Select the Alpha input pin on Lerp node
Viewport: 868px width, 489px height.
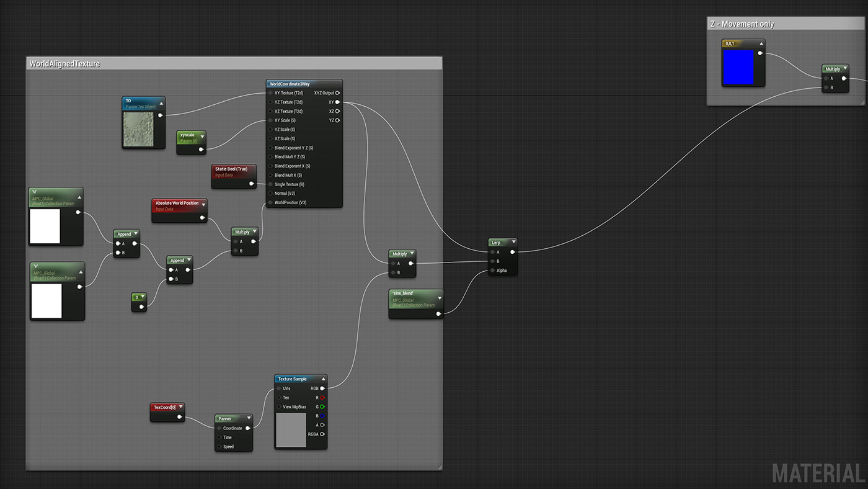pyautogui.click(x=492, y=271)
